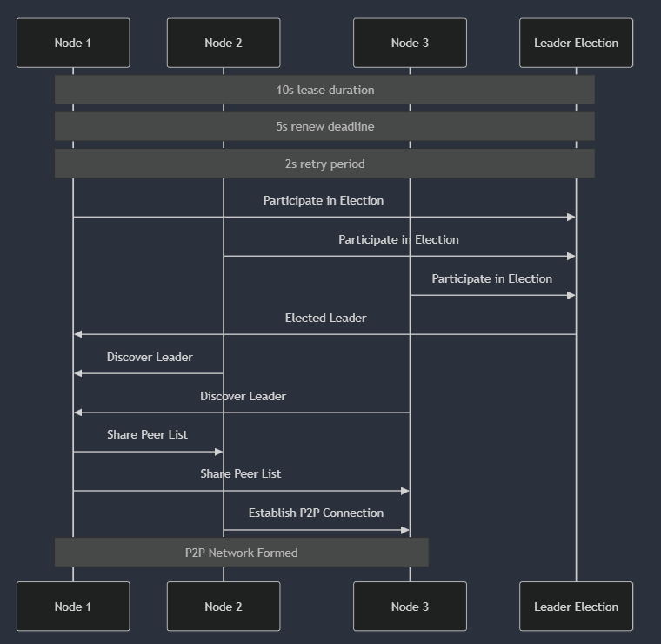Click the "2s retry period" note
661x644 pixels.
click(324, 164)
